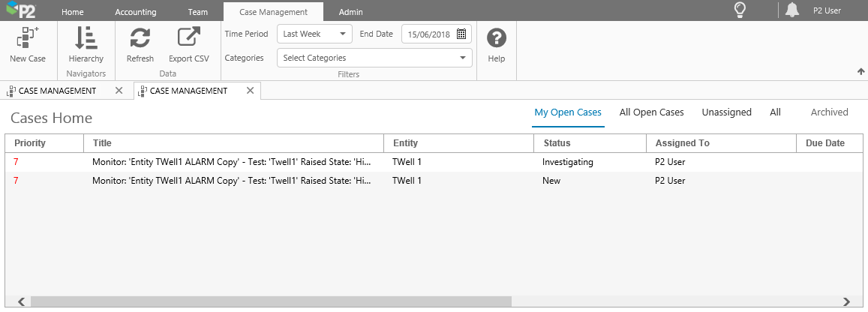
Task: Open the Hierarchy navigator
Action: (86, 39)
